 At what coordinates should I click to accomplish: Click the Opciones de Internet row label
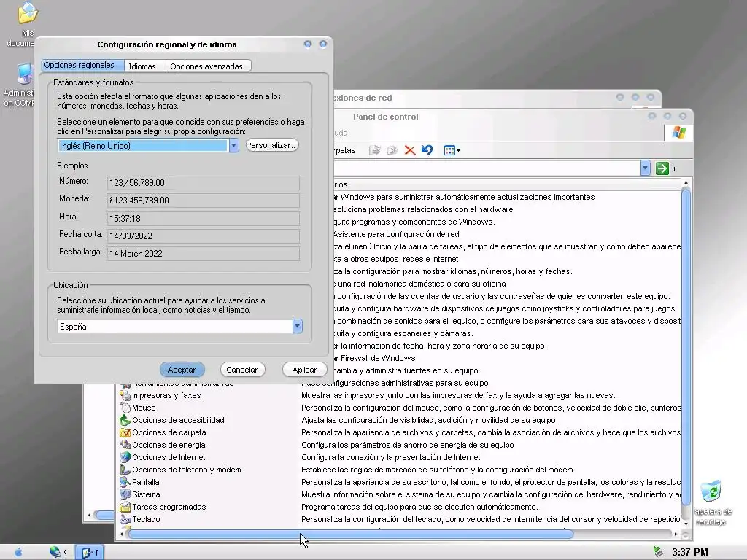[x=169, y=457]
